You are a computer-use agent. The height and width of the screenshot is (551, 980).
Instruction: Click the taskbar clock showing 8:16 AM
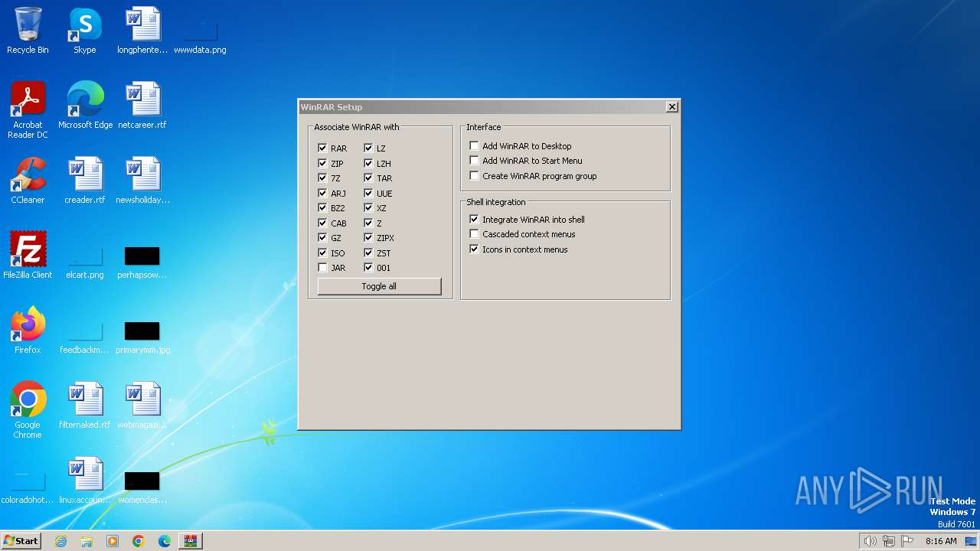click(x=941, y=541)
